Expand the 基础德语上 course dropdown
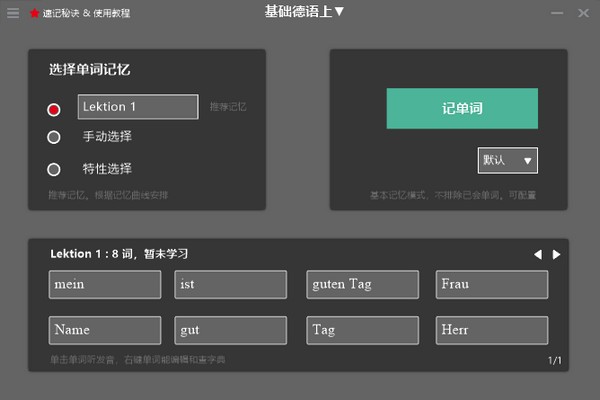This screenshot has width=600, height=400. tap(304, 12)
